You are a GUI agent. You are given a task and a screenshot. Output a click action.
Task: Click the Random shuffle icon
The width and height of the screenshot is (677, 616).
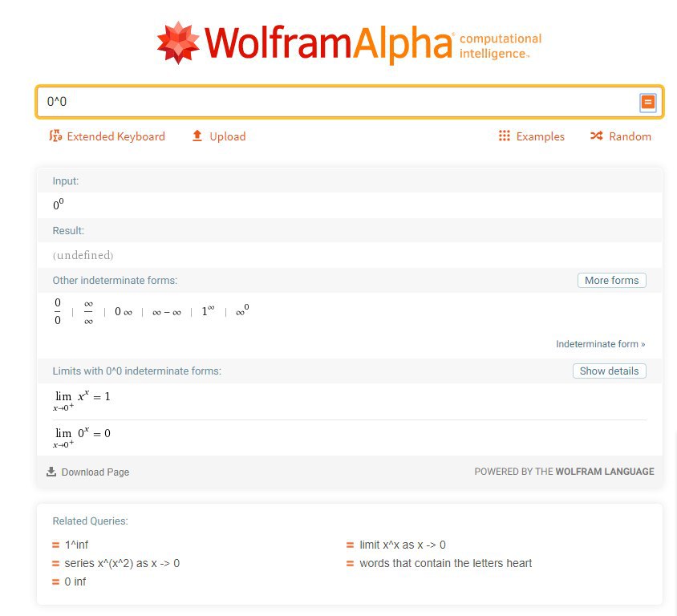point(596,136)
